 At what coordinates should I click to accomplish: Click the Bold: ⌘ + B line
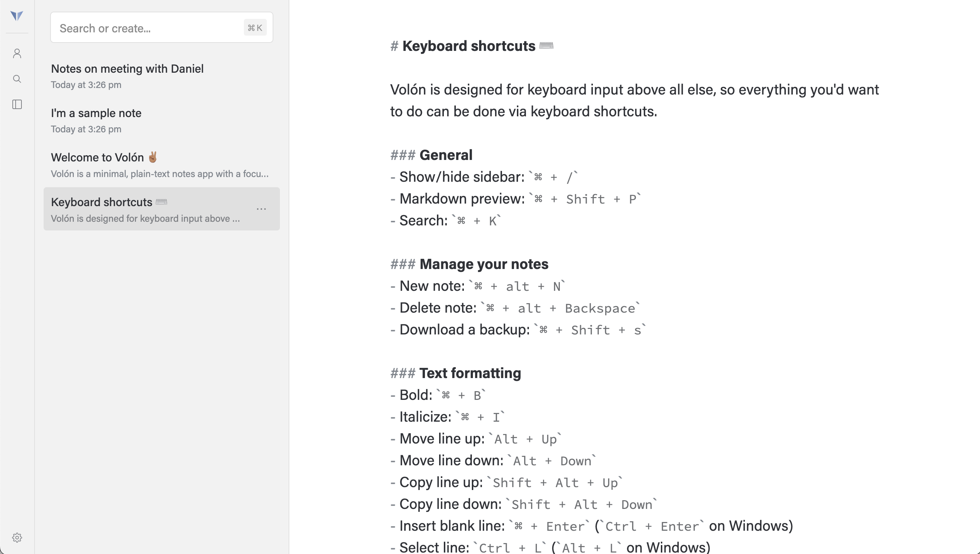click(438, 396)
